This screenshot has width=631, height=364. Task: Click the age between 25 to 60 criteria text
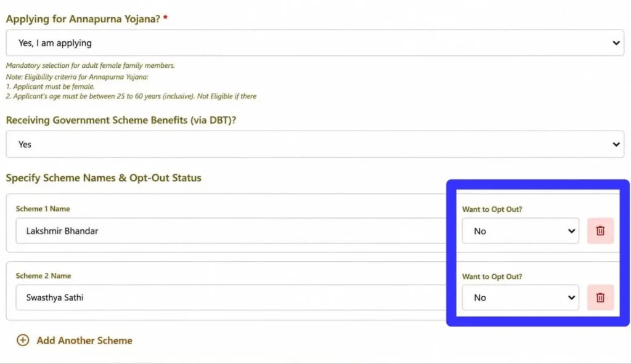tap(131, 96)
